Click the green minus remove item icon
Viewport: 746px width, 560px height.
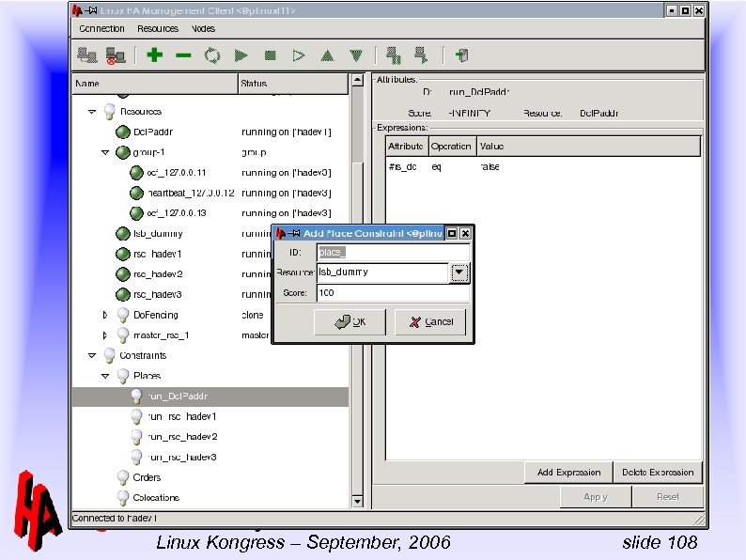(183, 55)
